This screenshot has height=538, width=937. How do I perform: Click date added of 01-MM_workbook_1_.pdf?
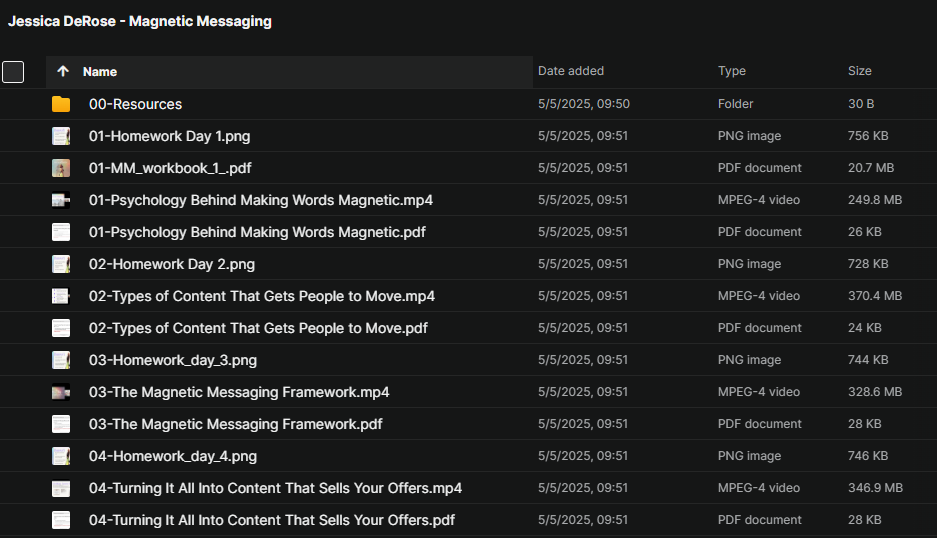pos(583,167)
